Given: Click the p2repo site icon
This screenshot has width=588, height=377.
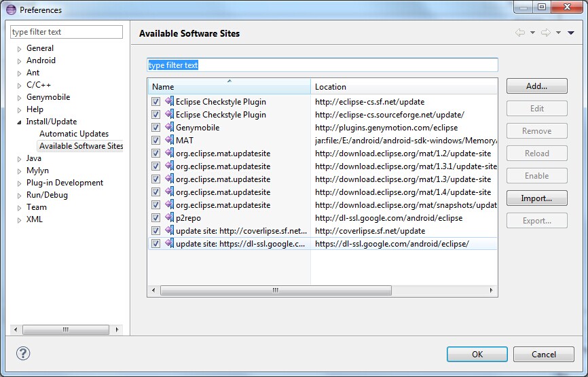Looking at the screenshot, I should coord(169,218).
